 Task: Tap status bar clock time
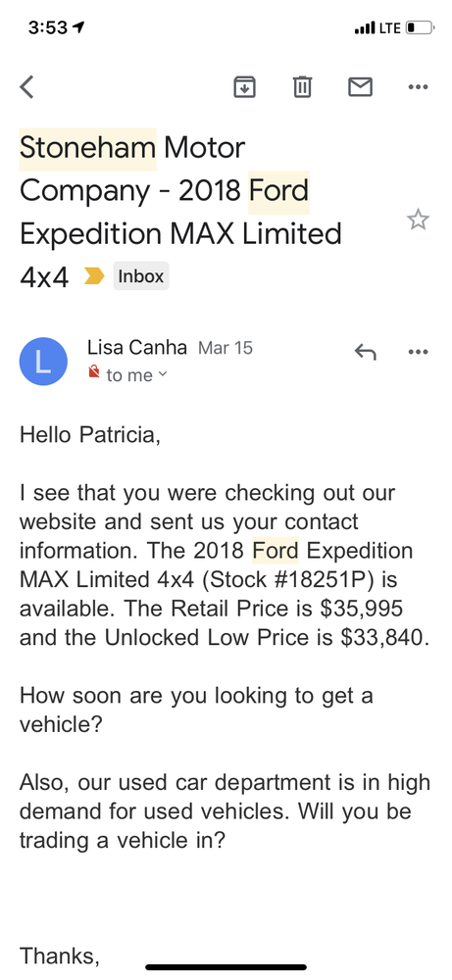tap(48, 27)
